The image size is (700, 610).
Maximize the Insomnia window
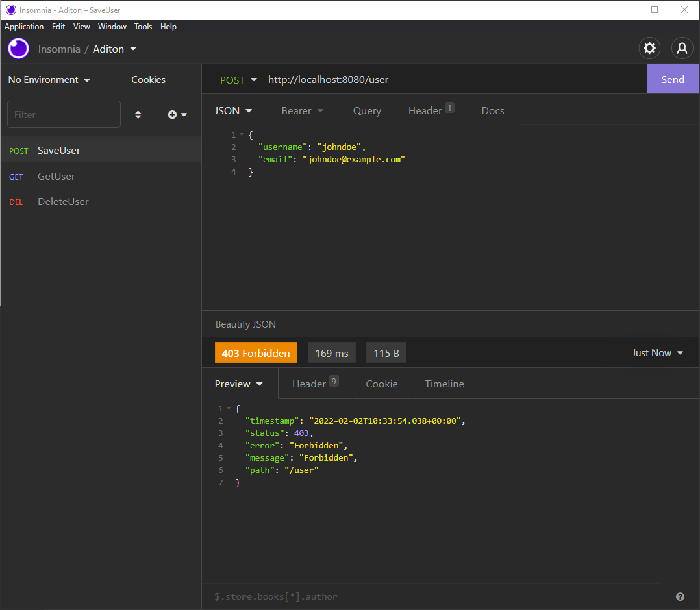coord(655,10)
